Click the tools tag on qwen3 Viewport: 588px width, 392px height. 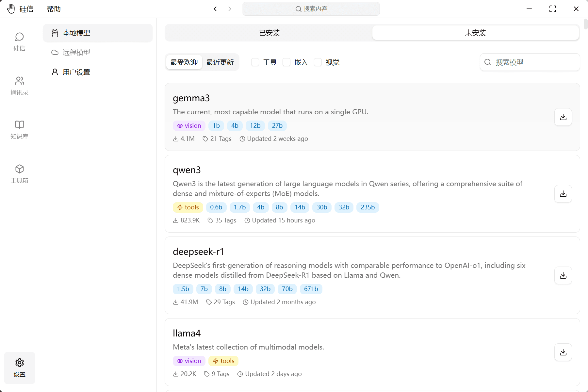[x=188, y=207]
